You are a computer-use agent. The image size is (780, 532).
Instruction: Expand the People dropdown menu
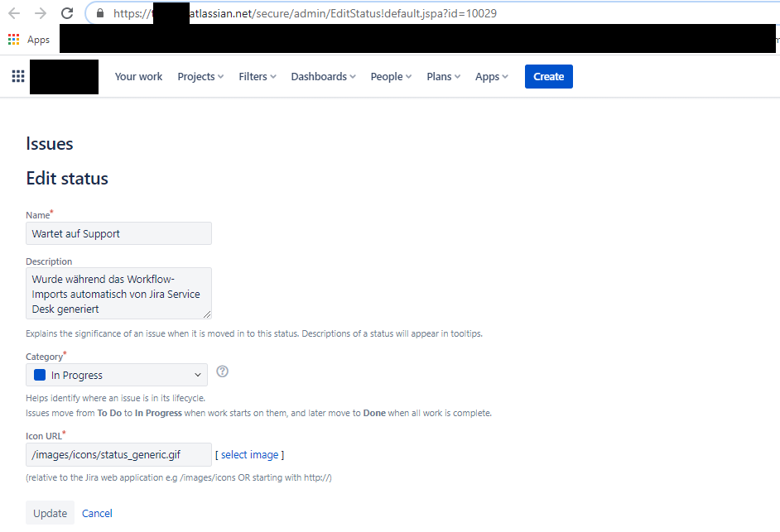391,77
